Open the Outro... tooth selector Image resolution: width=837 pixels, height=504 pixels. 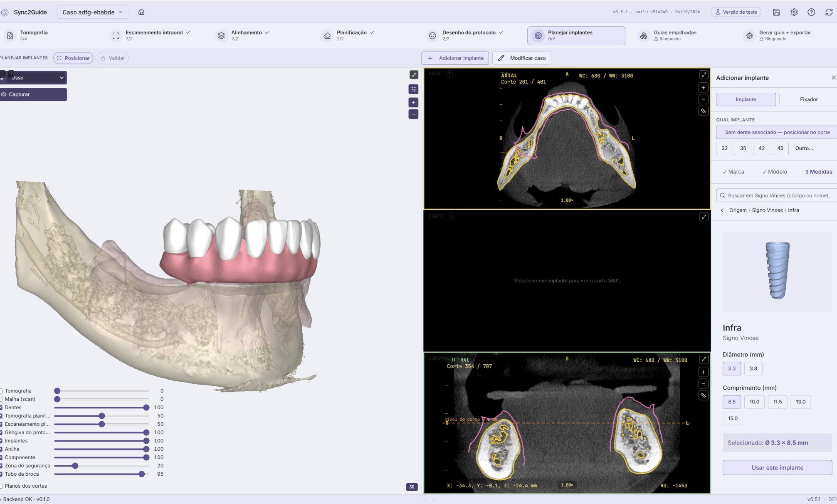804,148
